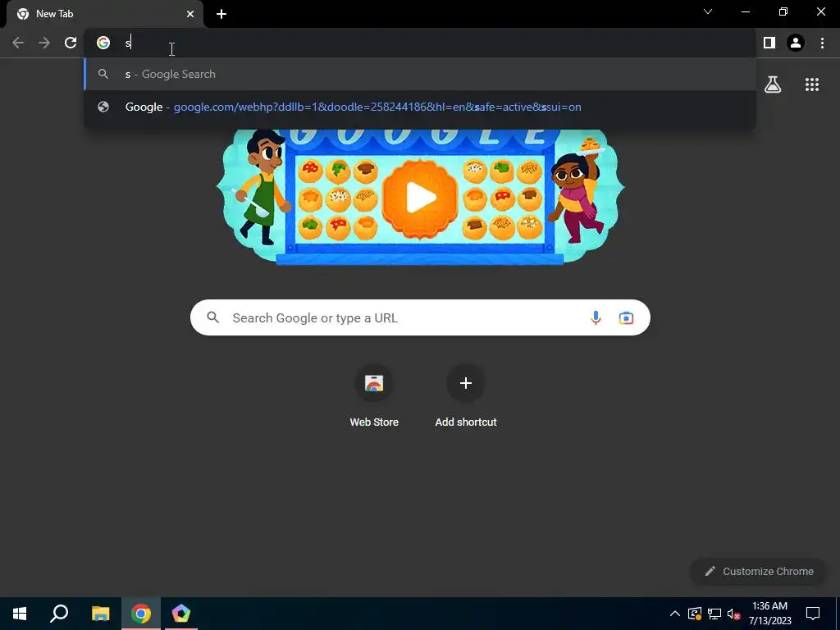Screen dimensions: 840x630
Task: Open the Windows Start menu
Action: click(x=20, y=614)
